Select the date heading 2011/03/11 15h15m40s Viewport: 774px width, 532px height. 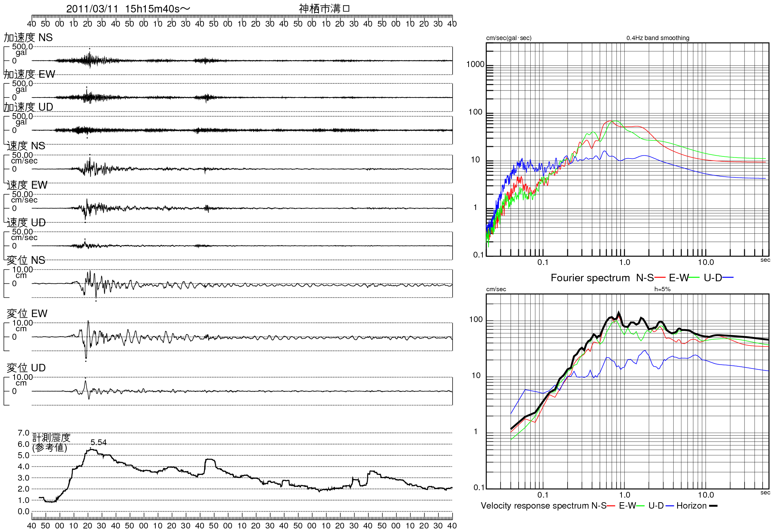pos(128,9)
